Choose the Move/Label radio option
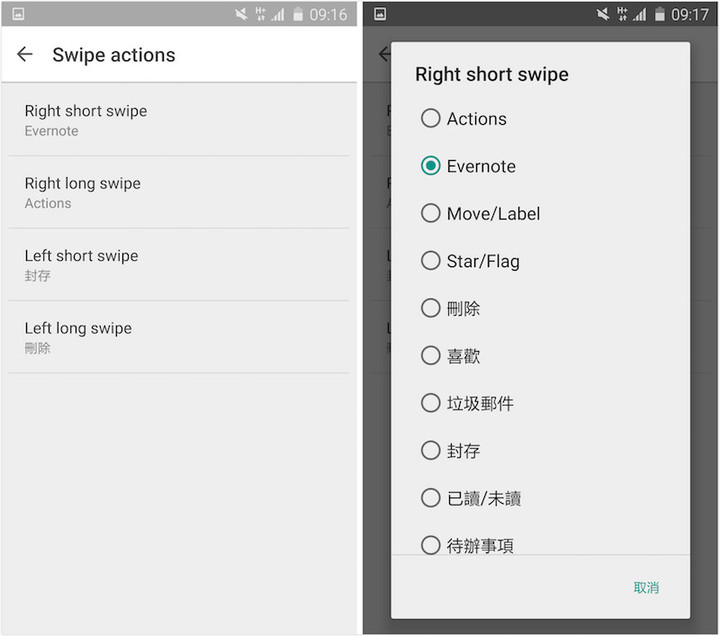Image resolution: width=720 pixels, height=636 pixels. pyautogui.click(x=431, y=213)
